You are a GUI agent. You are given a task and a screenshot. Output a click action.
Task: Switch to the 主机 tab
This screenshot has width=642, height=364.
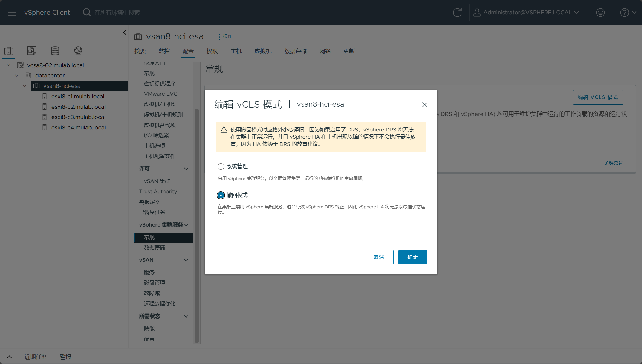point(236,51)
